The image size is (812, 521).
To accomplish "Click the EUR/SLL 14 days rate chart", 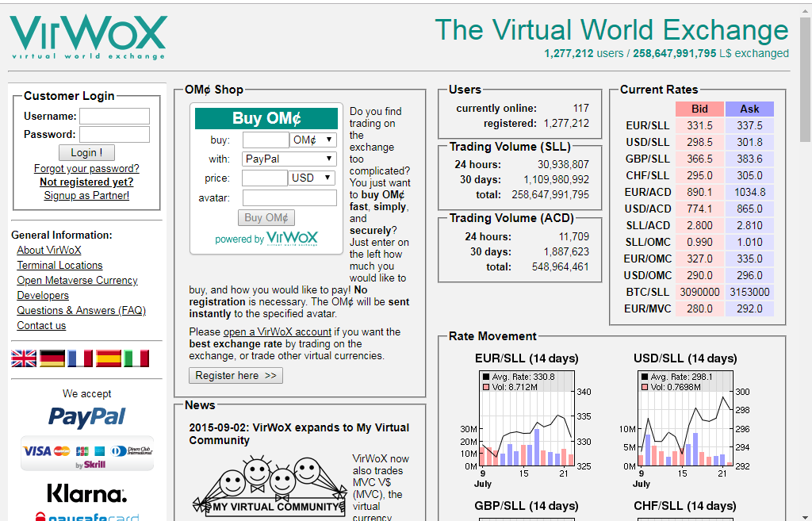I will [x=527, y=420].
